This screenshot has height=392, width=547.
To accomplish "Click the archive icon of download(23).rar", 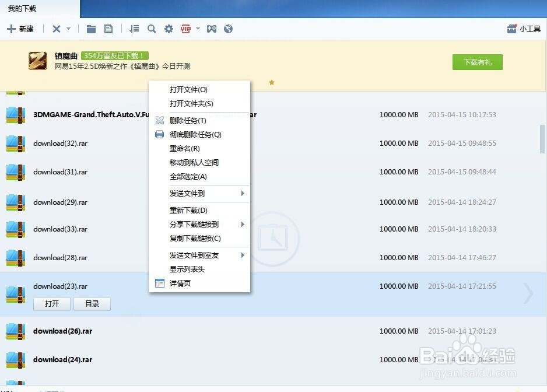I will pos(16,295).
